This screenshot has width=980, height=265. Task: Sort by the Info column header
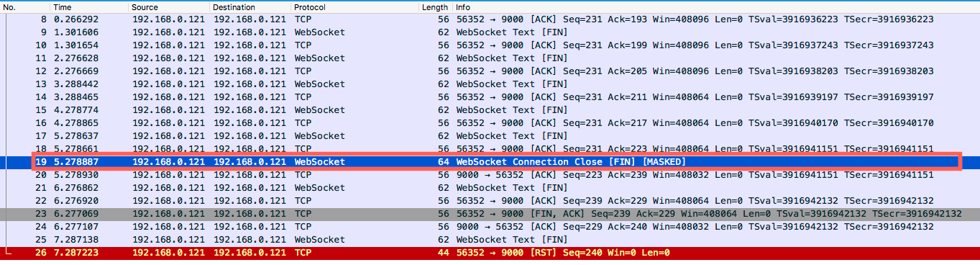(x=716, y=6)
